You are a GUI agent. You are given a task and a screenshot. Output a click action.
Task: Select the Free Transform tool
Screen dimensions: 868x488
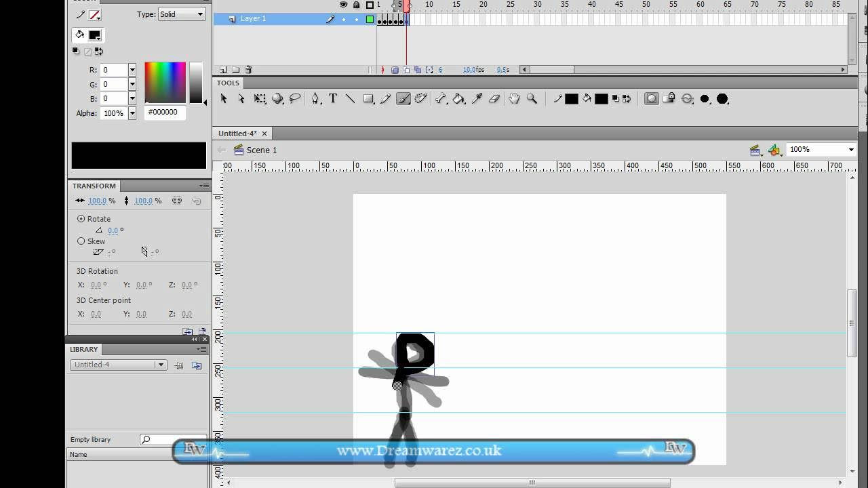[x=260, y=99]
